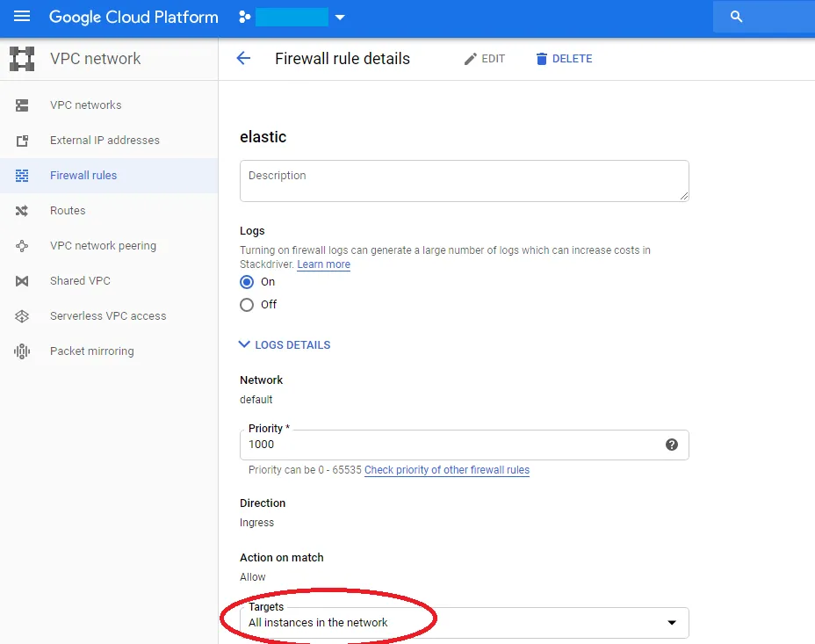Open Check priority of other firewall rules link
This screenshot has width=815, height=644.
tap(446, 470)
